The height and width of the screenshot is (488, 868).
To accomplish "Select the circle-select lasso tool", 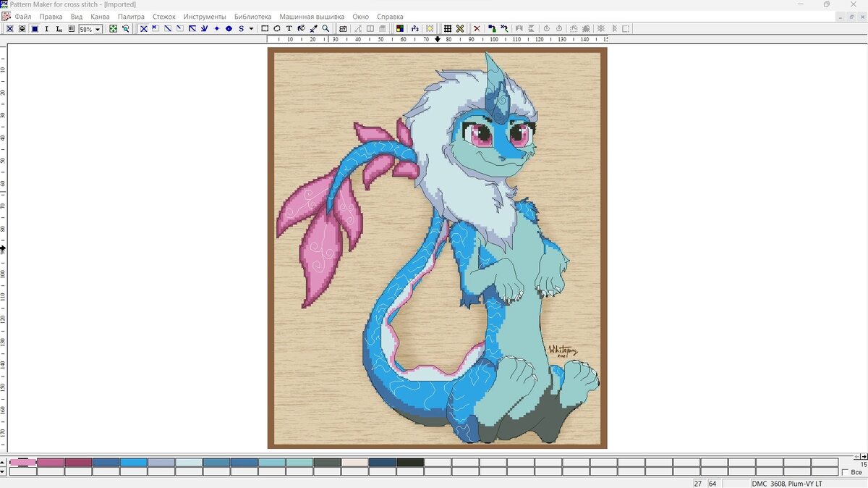I will pyautogui.click(x=277, y=29).
